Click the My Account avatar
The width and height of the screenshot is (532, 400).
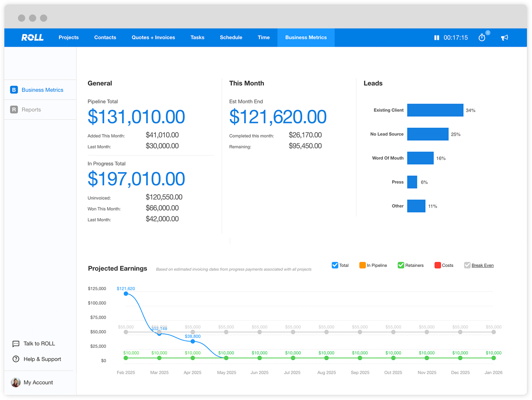click(16, 382)
